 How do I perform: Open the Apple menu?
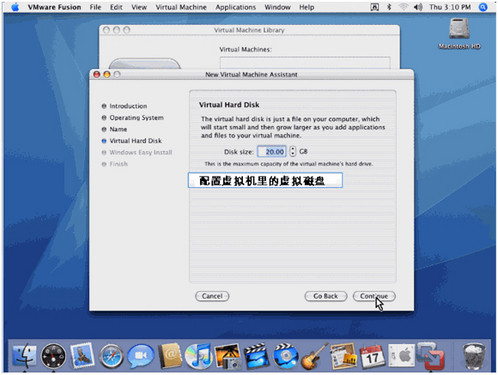(15, 7)
